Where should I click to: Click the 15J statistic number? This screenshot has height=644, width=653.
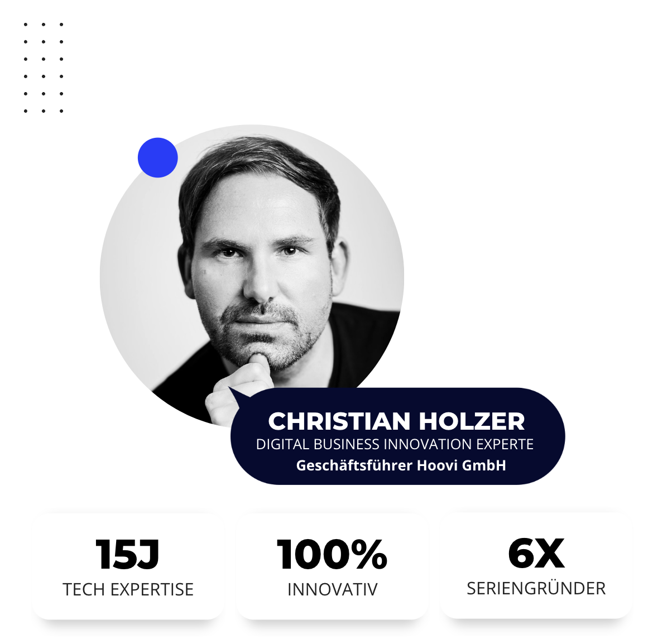tap(128, 555)
